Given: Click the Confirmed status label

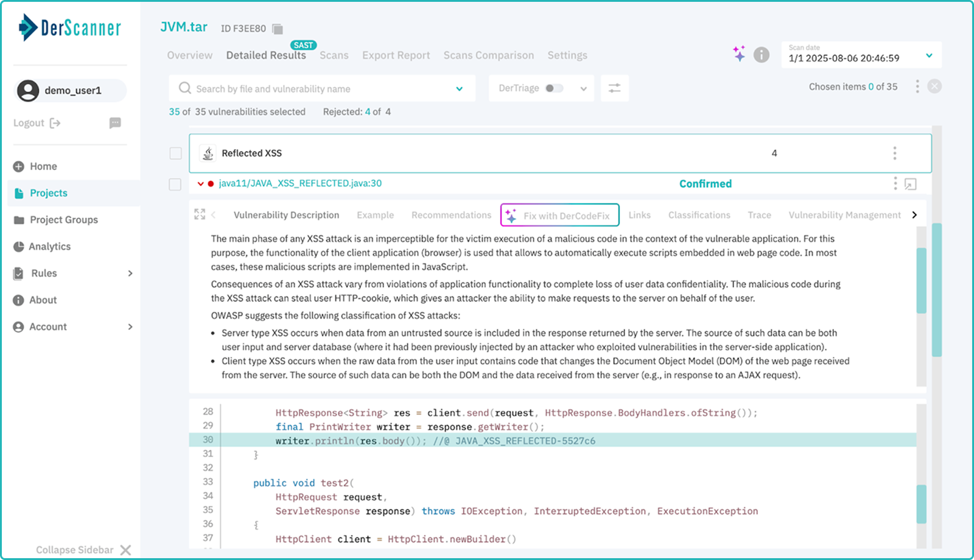Looking at the screenshot, I should (x=705, y=183).
